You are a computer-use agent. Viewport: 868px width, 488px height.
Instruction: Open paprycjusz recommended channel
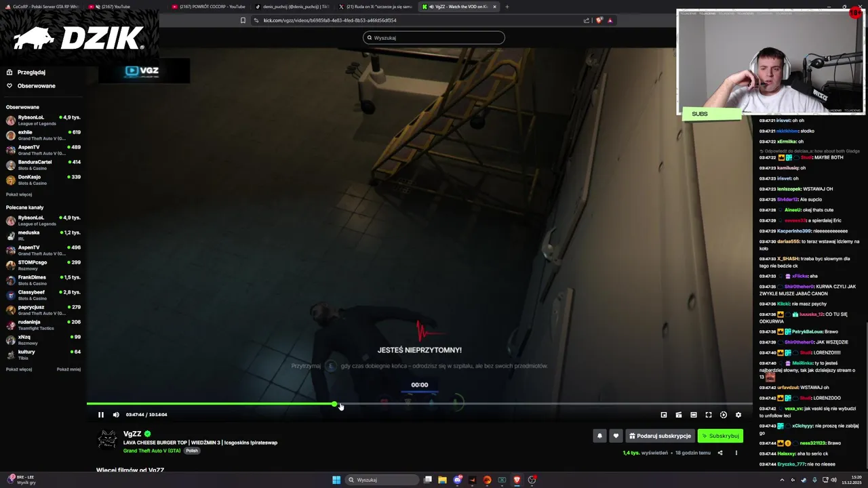(43, 310)
